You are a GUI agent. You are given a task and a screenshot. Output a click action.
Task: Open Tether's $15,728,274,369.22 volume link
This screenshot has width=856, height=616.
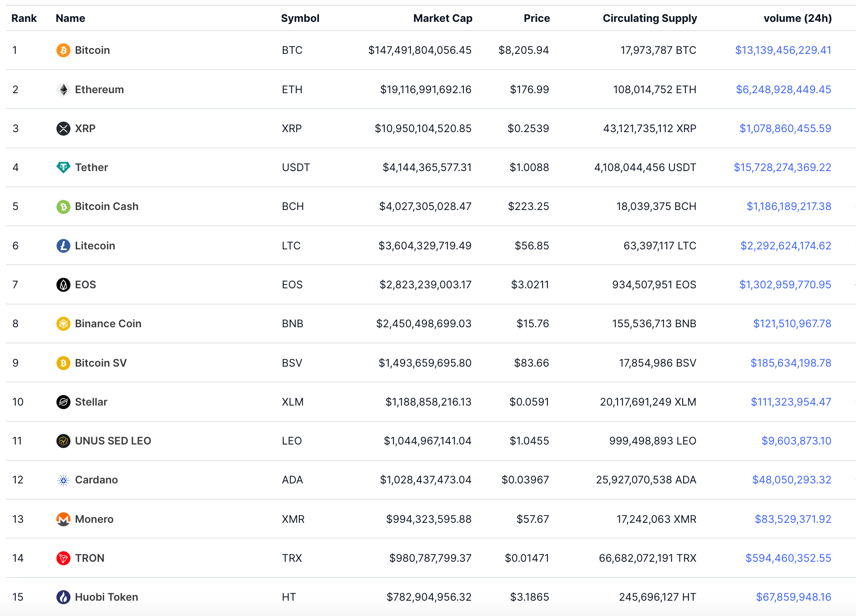pyautogui.click(x=782, y=168)
